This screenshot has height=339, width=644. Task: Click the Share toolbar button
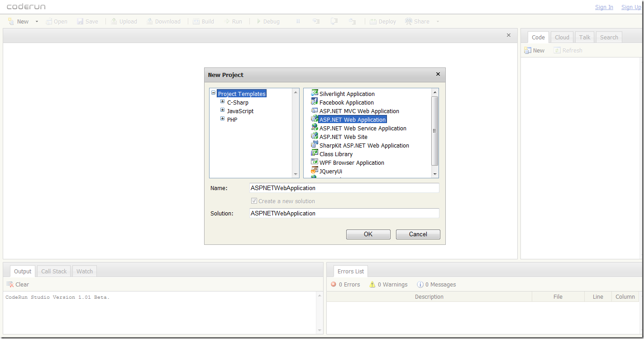[x=417, y=21]
